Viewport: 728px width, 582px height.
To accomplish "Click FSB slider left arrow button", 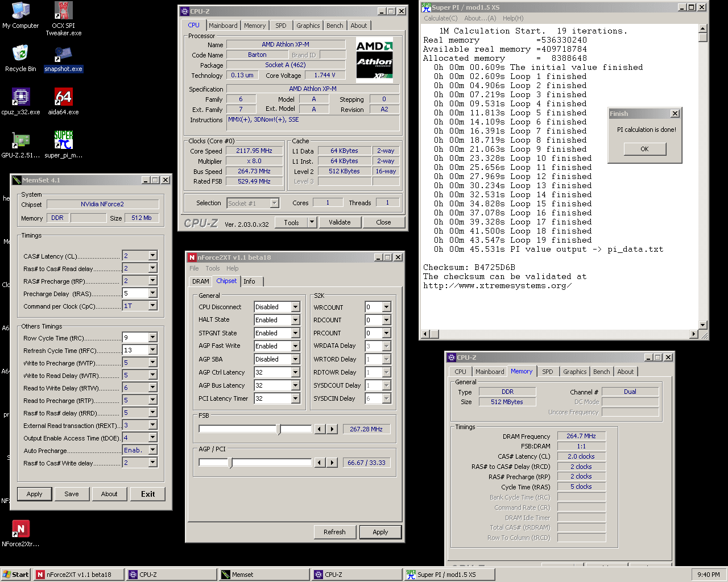I will pos(320,429).
